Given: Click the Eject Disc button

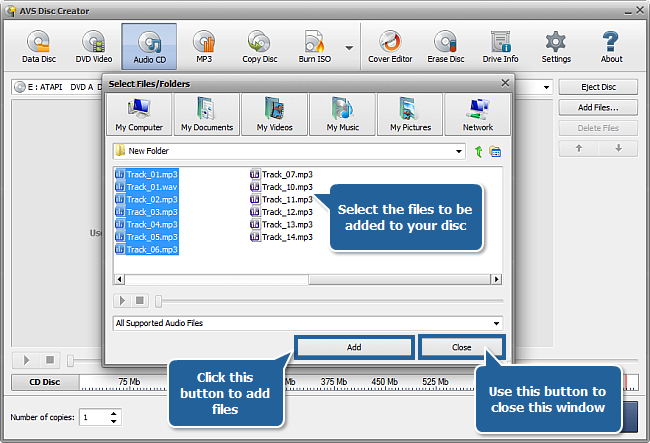Looking at the screenshot, I should (598, 87).
